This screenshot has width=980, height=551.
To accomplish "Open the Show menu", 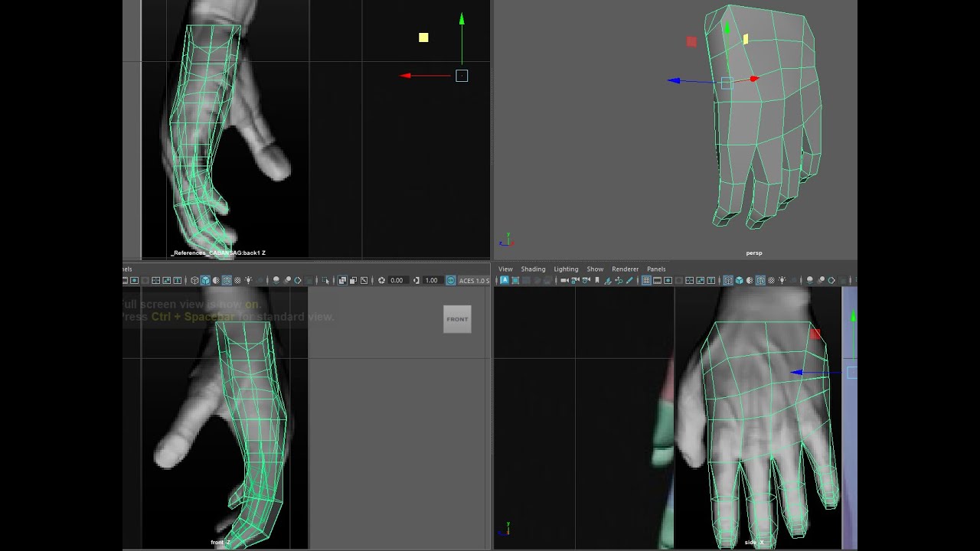I will coord(595,269).
